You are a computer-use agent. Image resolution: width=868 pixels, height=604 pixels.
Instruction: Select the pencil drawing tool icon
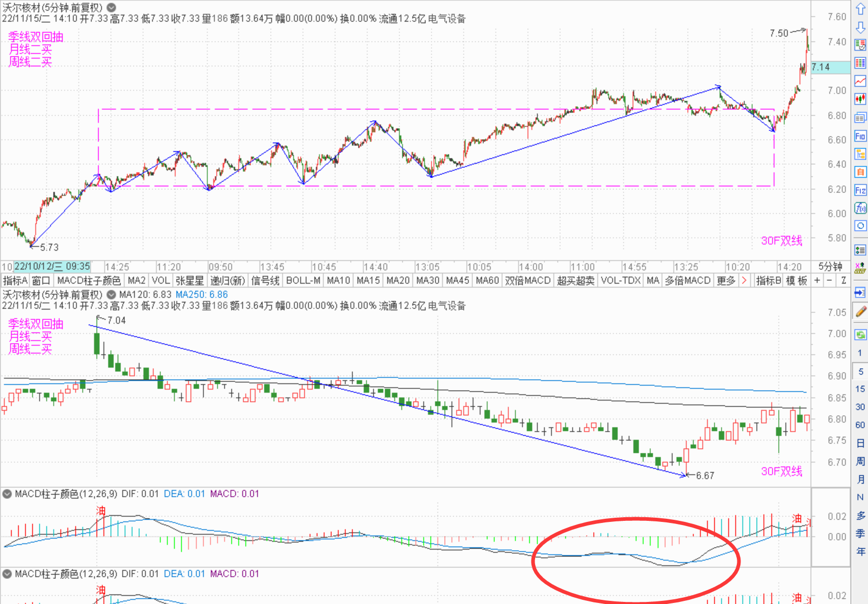coord(860,311)
